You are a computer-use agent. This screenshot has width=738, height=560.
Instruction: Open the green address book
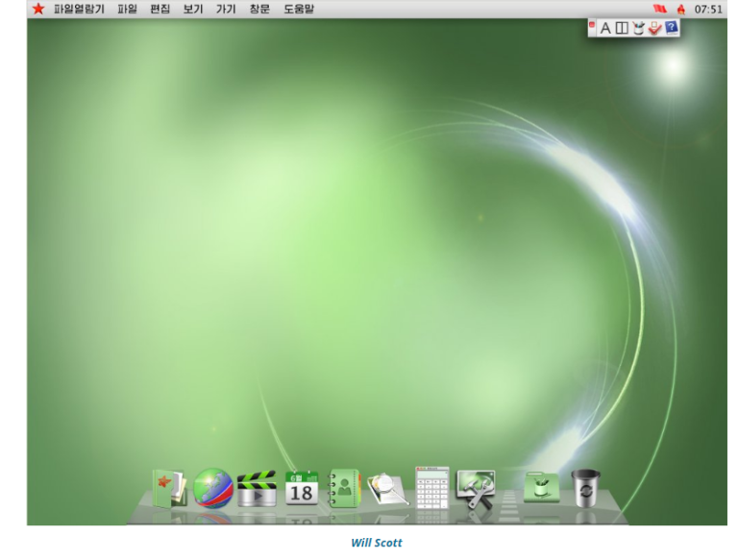[344, 487]
